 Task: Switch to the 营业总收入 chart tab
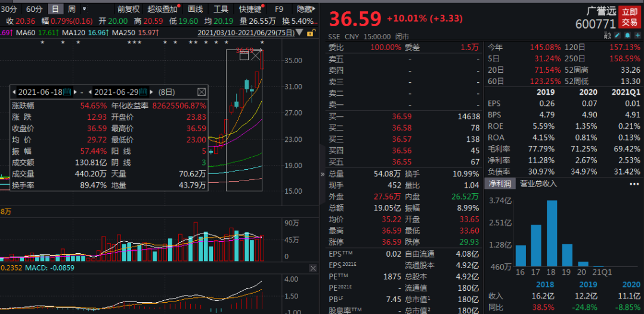click(x=538, y=184)
